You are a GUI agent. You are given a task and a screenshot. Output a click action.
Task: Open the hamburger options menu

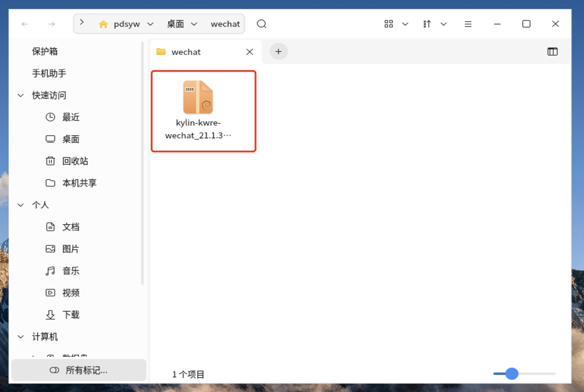[x=468, y=24]
